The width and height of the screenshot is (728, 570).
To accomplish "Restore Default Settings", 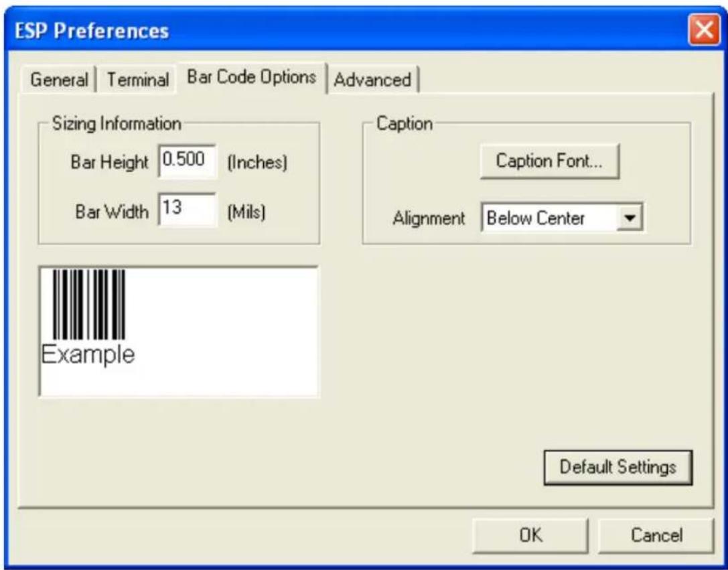I will click(x=618, y=467).
